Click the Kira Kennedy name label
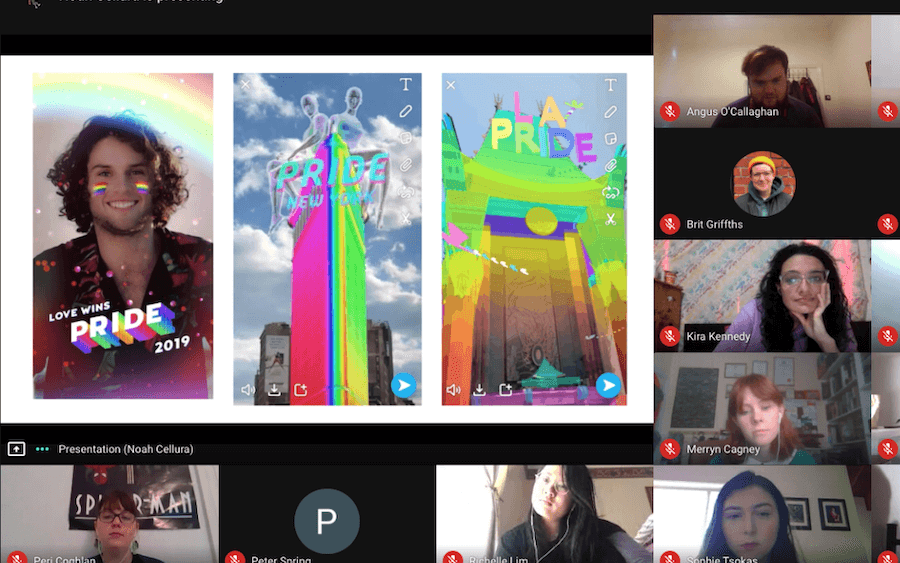The height and width of the screenshot is (563, 900). [x=718, y=336]
